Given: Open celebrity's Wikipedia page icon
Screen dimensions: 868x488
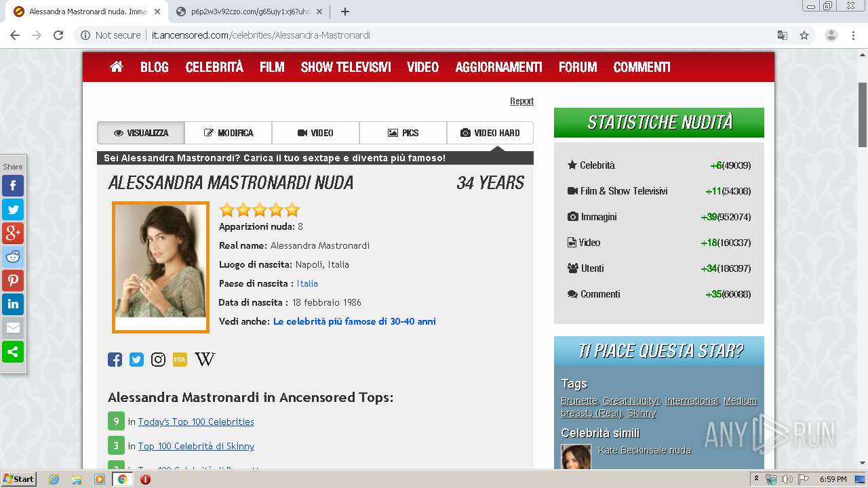Looking at the screenshot, I should [205, 359].
